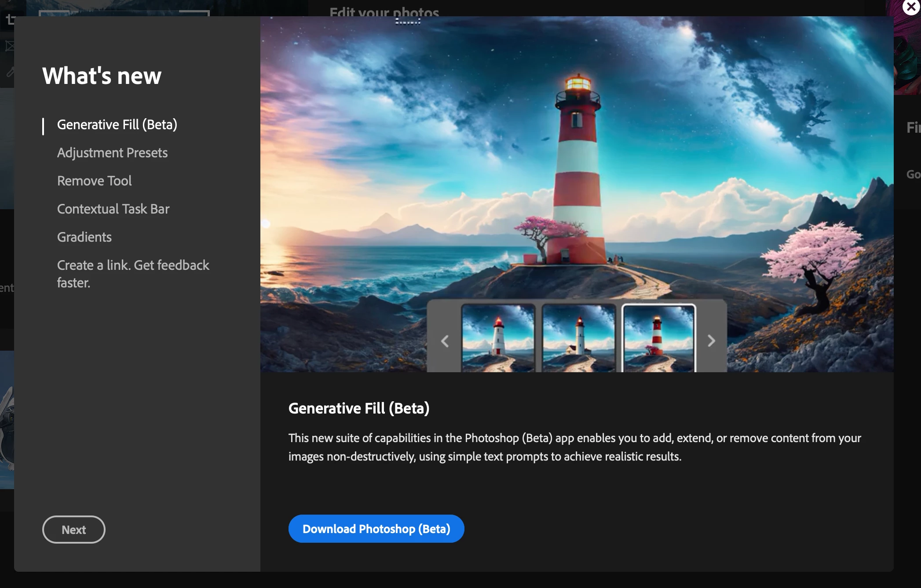Select 'Create a link. Get feedback faster.'
Screen dimensions: 921x588
pos(133,274)
